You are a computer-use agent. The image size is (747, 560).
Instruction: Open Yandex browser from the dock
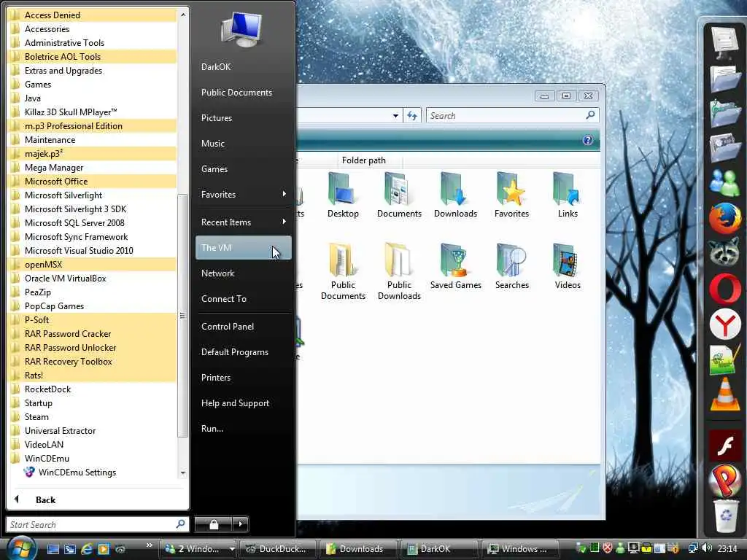click(724, 324)
